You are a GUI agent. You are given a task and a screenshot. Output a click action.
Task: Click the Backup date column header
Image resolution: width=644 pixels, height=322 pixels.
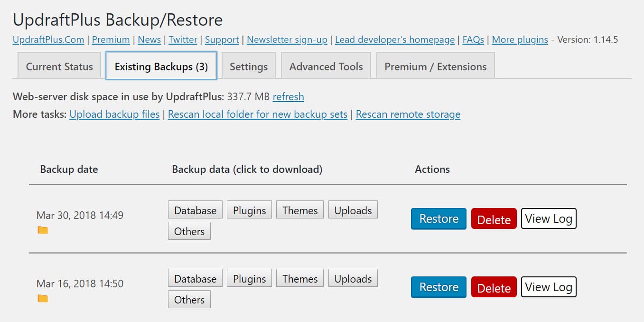[x=69, y=170]
